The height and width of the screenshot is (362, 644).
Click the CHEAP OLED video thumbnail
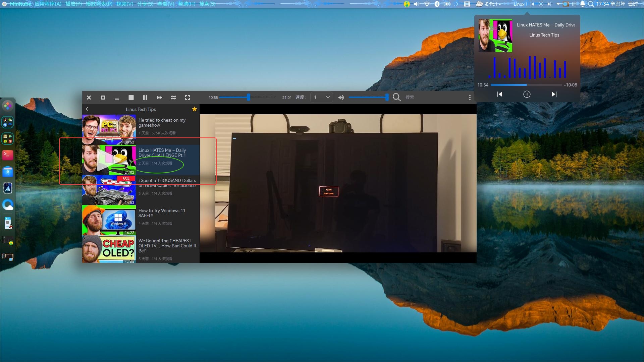(109, 249)
